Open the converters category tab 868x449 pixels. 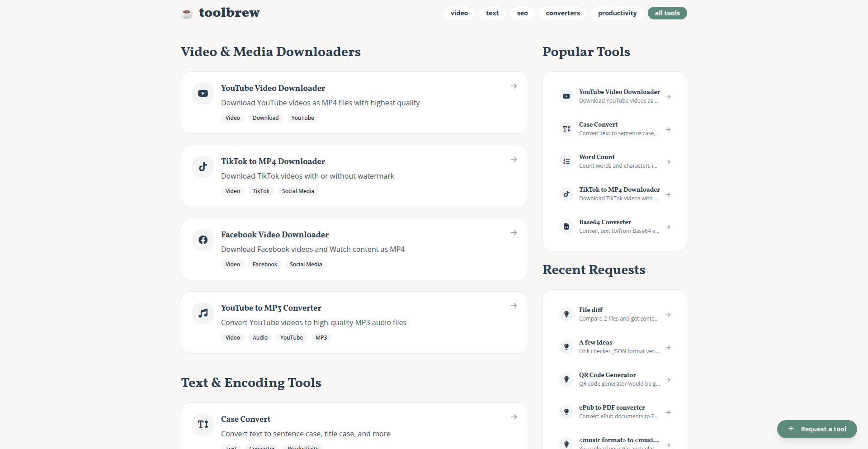[563, 13]
